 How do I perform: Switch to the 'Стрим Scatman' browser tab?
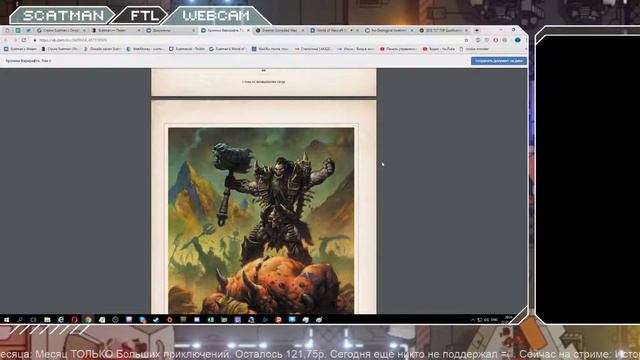pos(61,30)
